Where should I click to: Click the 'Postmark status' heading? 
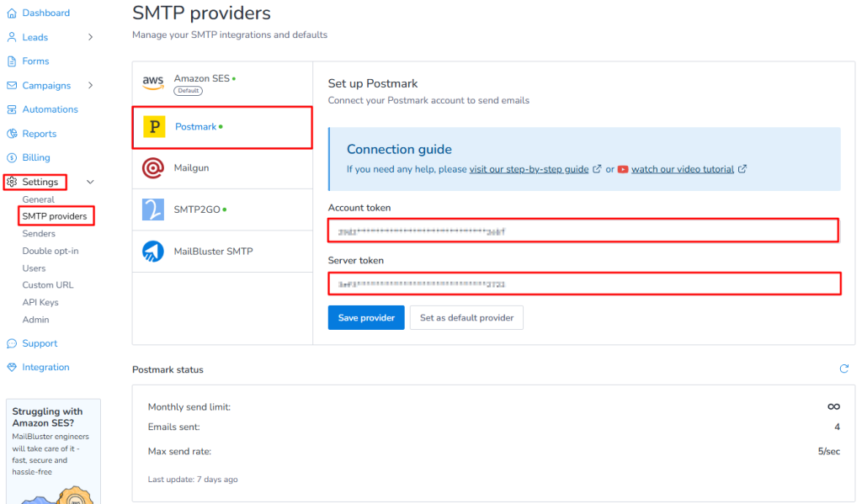(168, 370)
